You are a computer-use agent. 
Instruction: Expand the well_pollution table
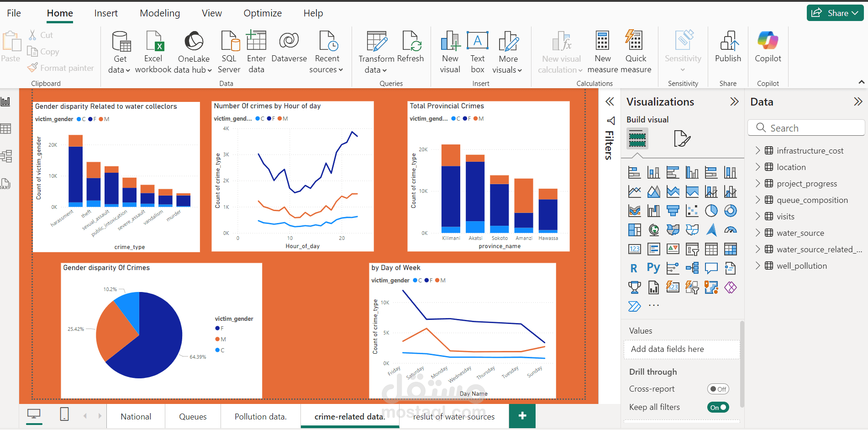(758, 265)
